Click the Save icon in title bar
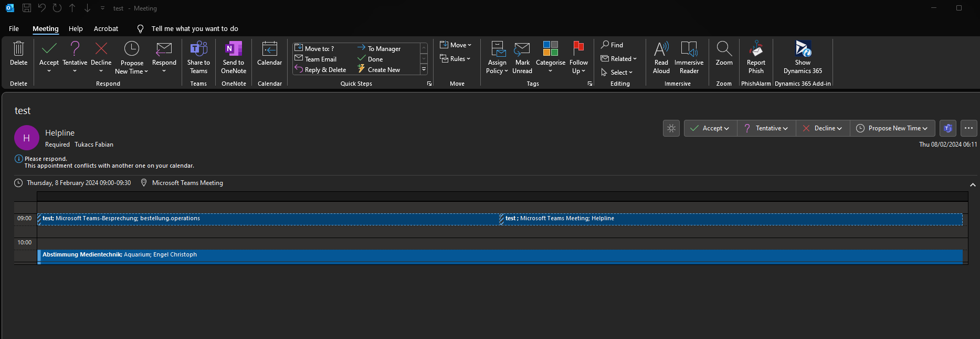 [x=27, y=8]
